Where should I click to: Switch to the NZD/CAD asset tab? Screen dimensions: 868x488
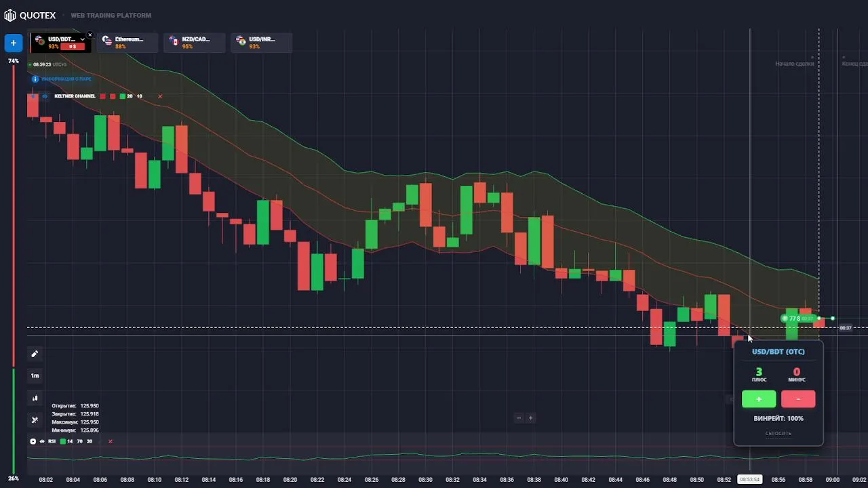pyautogui.click(x=195, y=43)
